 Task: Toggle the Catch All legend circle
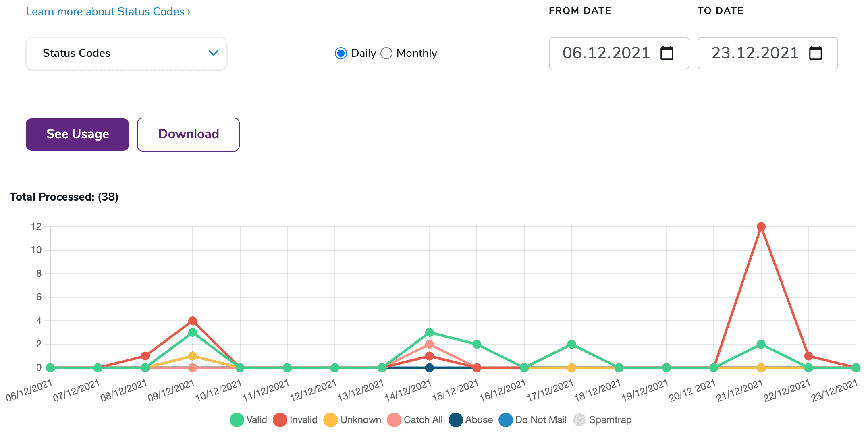coord(394,420)
